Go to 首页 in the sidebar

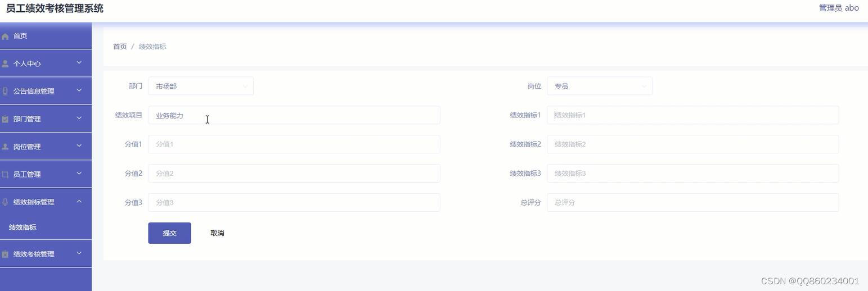tap(46, 36)
